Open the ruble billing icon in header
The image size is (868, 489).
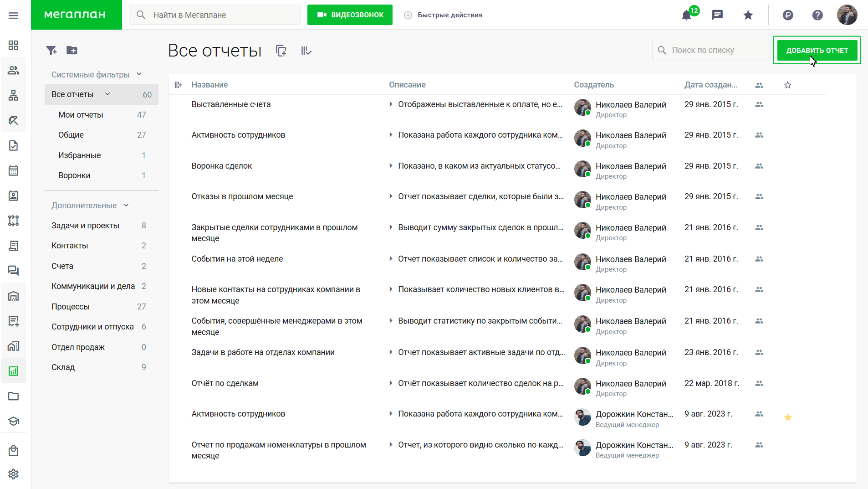[x=788, y=15]
